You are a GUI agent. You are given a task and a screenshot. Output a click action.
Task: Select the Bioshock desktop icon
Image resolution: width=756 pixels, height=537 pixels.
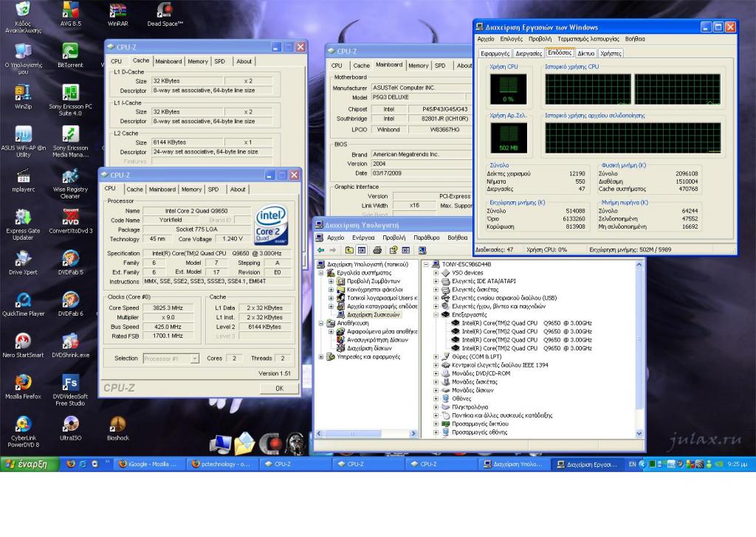click(x=117, y=428)
